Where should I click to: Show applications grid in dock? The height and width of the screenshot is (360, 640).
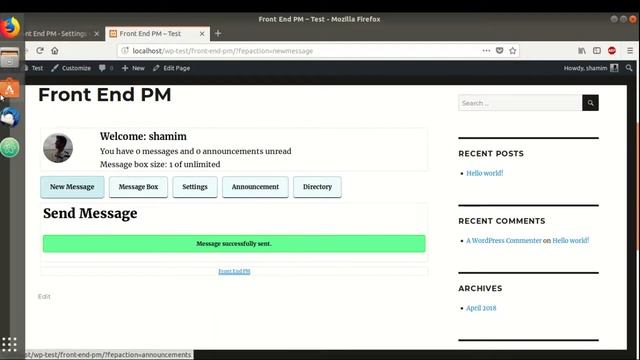(9, 344)
